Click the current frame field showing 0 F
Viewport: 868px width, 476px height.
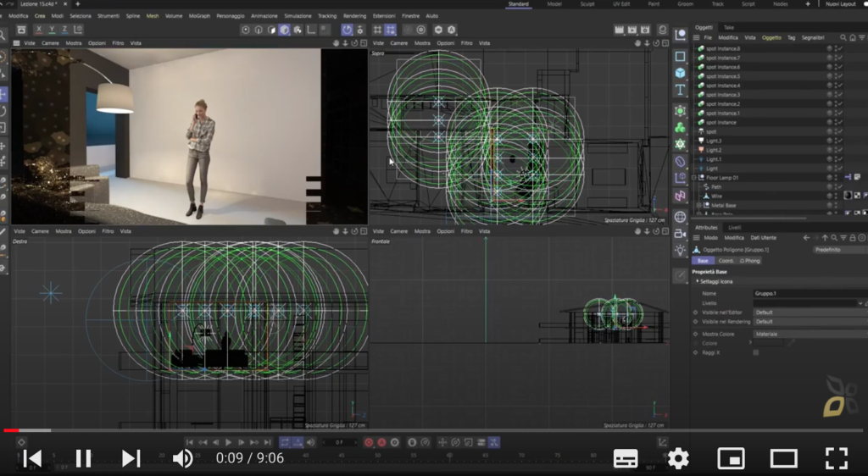tap(339, 442)
